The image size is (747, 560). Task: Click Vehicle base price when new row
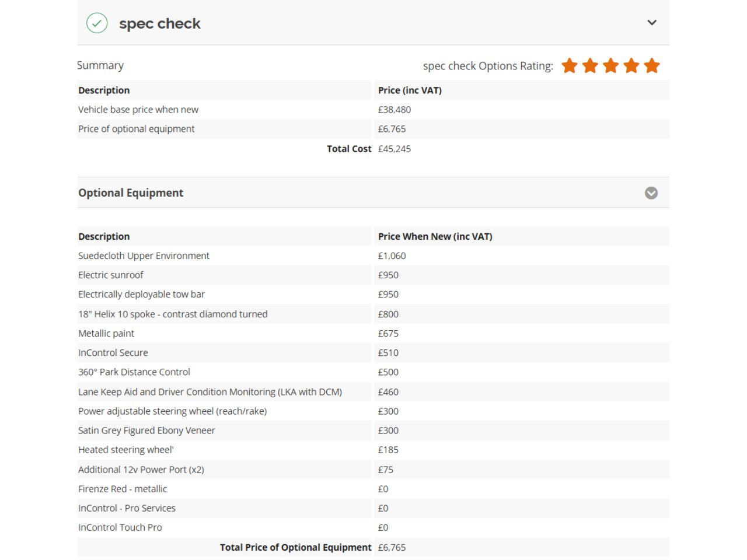138,110
